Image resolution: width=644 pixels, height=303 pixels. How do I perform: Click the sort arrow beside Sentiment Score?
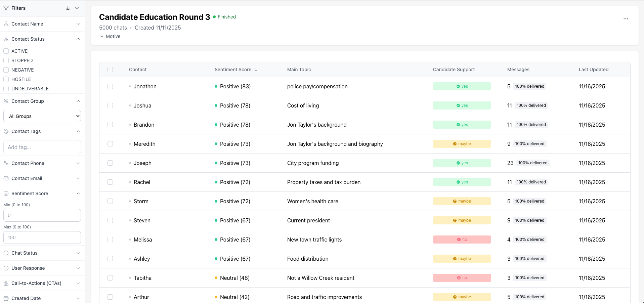[256, 70]
